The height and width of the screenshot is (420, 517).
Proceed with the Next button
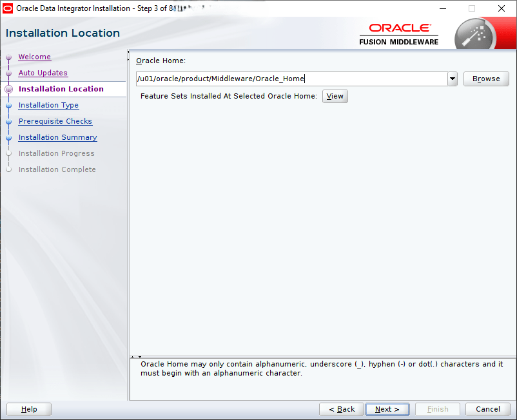coord(387,409)
